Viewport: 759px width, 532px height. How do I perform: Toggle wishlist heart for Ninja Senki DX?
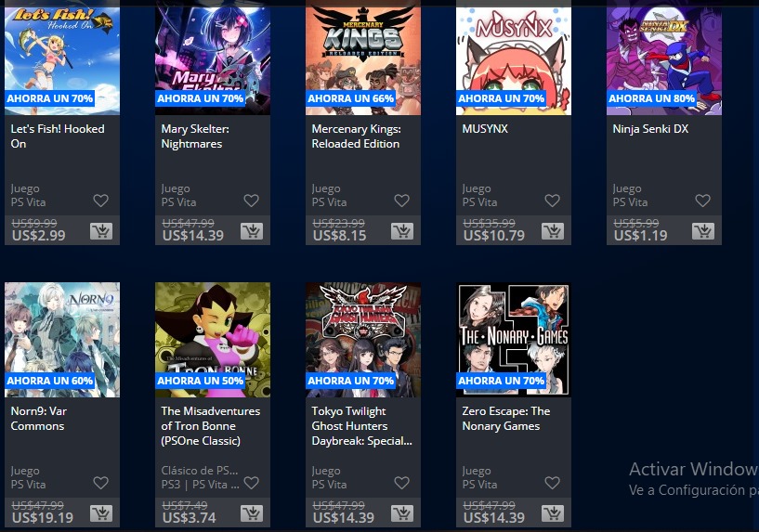(703, 201)
